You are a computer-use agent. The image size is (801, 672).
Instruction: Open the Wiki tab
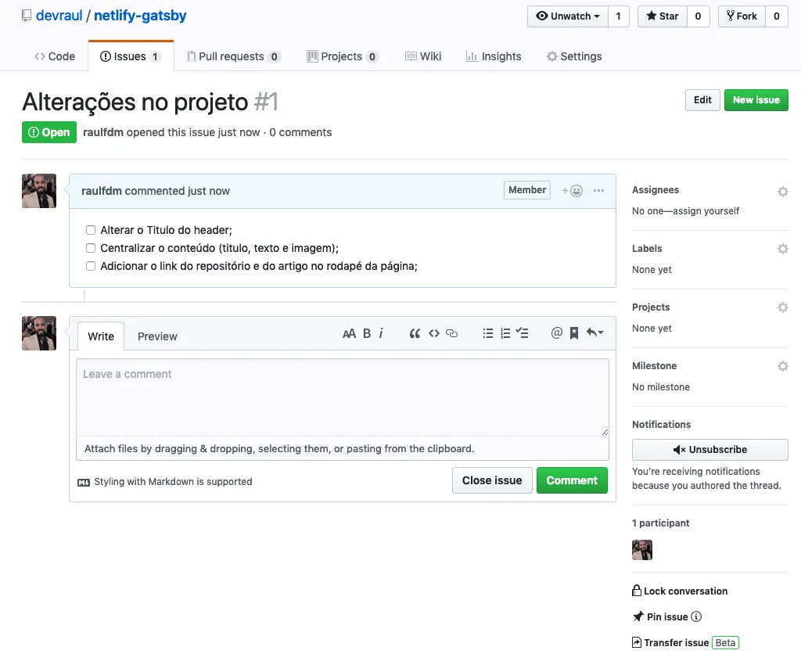point(423,56)
